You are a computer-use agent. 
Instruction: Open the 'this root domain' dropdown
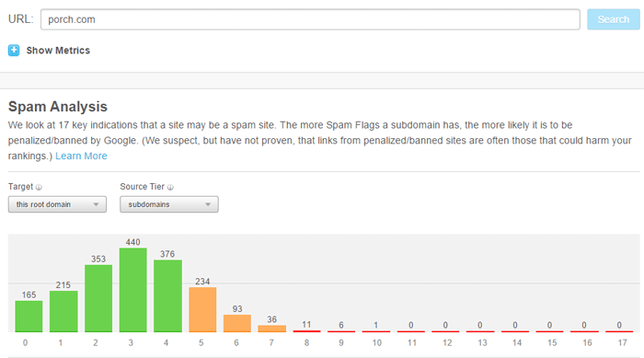coord(57,204)
